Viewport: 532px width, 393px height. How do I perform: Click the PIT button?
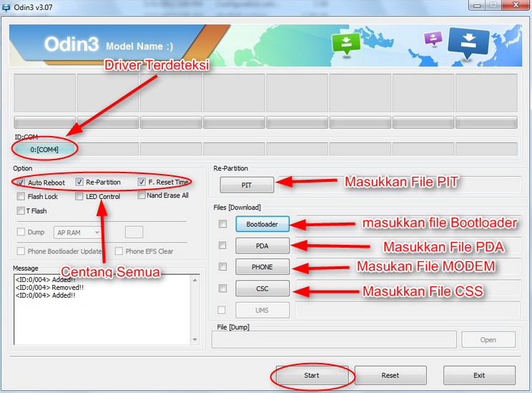[247, 185]
